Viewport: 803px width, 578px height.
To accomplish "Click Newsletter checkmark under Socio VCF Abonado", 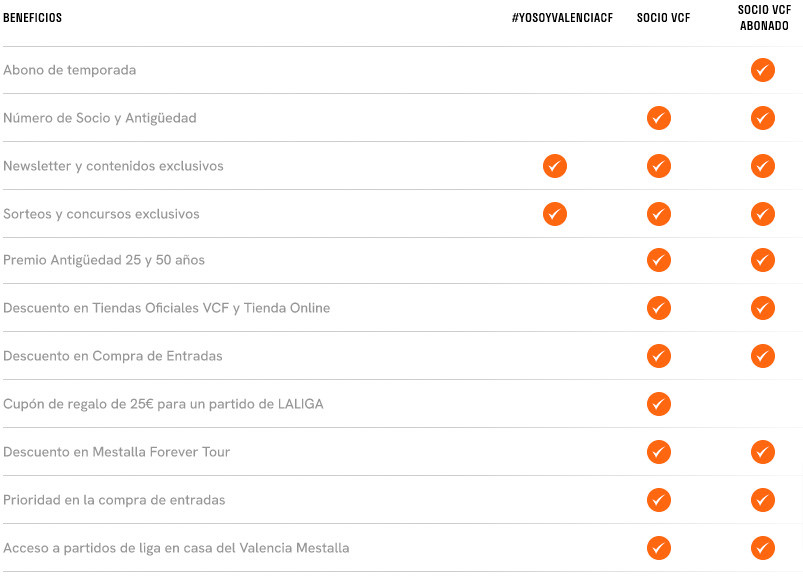I will 763,166.
